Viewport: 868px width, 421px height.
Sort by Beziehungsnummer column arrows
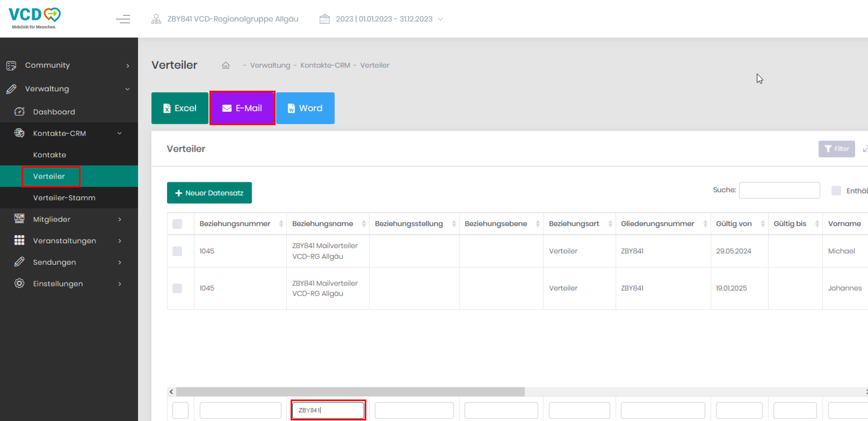point(281,224)
